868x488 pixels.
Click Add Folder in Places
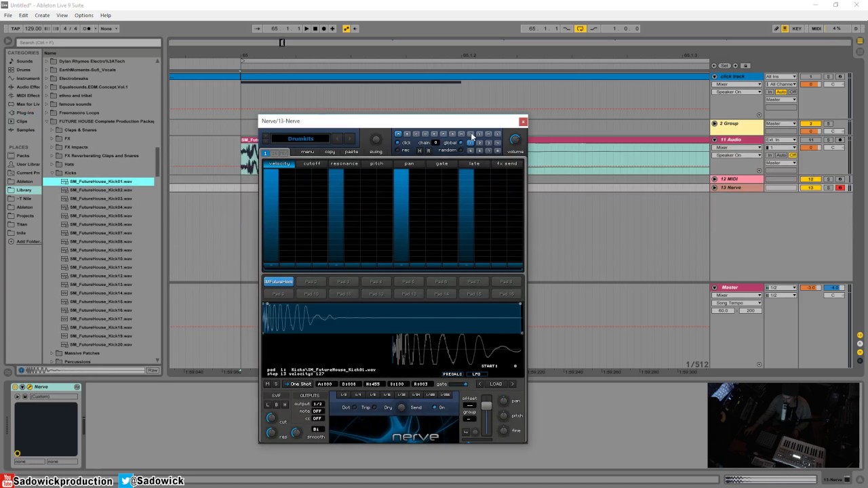(24, 241)
